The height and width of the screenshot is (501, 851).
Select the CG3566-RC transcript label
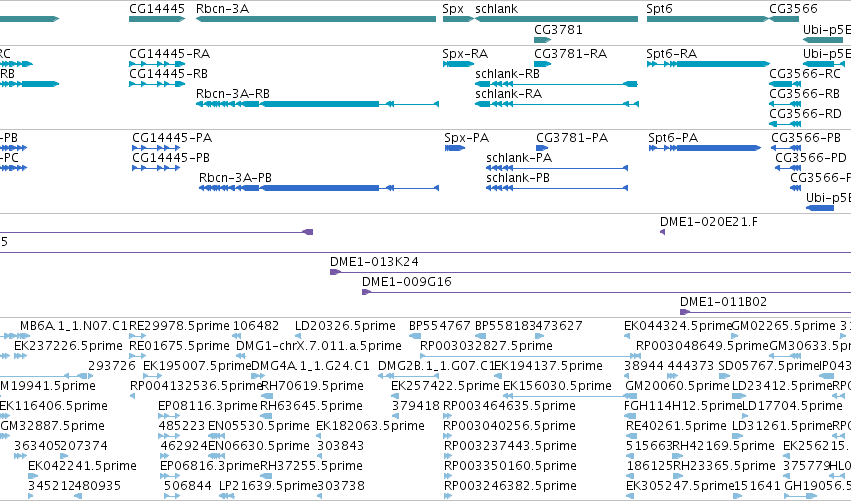[x=805, y=74]
